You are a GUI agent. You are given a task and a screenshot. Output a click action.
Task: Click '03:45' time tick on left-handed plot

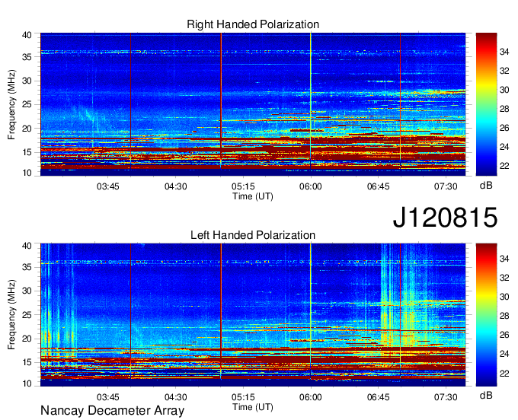pyautogui.click(x=107, y=397)
